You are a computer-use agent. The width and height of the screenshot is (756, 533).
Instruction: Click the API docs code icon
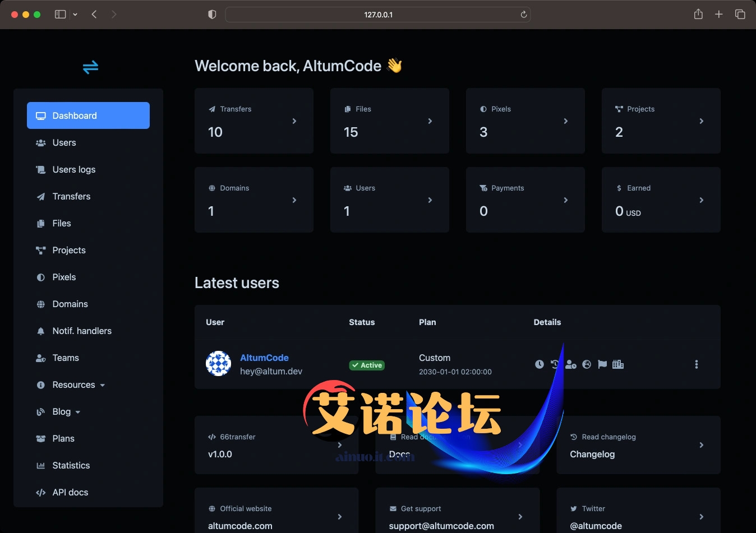tap(40, 493)
